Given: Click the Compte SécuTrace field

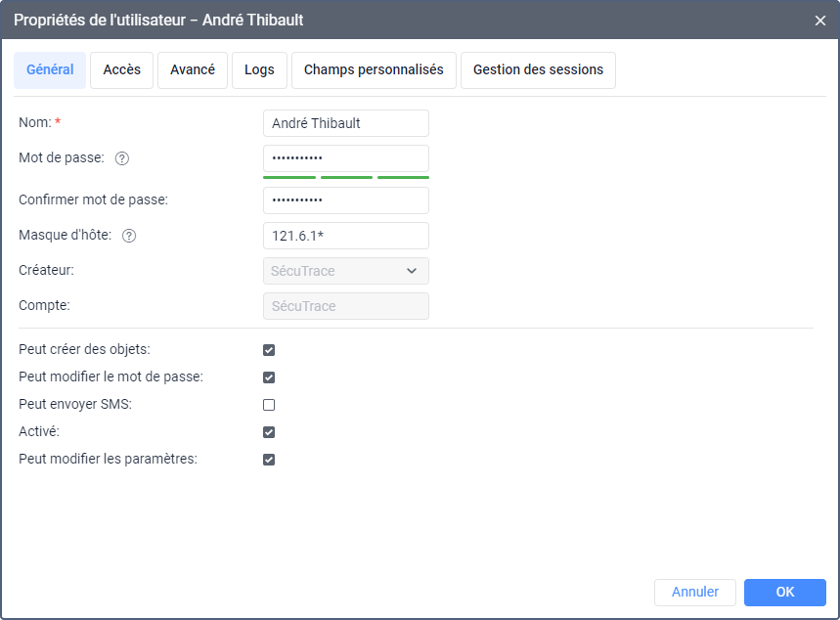Looking at the screenshot, I should tap(346, 306).
